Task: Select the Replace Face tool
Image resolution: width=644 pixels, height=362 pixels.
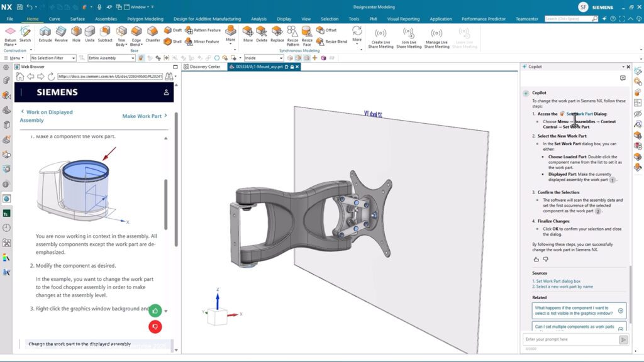Action: [277, 35]
